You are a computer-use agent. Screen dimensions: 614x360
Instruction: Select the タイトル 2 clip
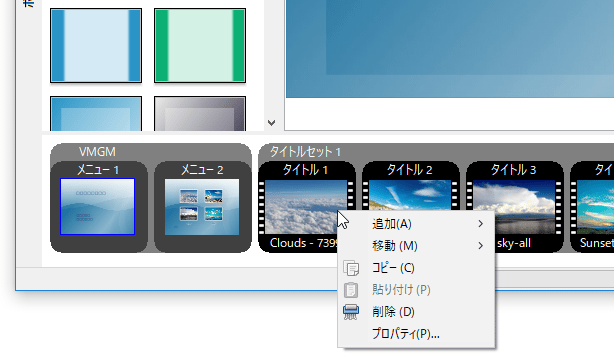coord(410,185)
